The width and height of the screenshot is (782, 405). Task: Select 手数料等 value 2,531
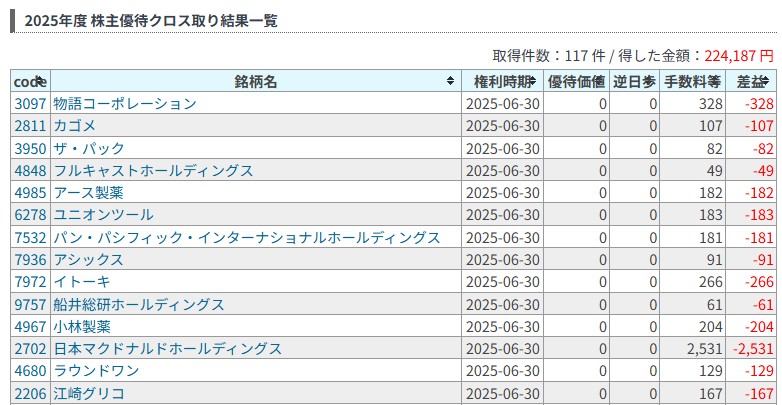tap(705, 349)
